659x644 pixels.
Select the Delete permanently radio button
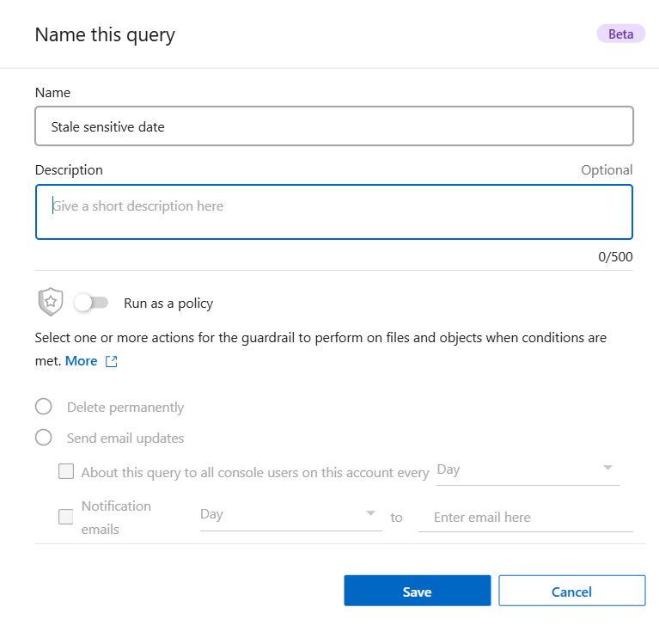[x=44, y=407]
